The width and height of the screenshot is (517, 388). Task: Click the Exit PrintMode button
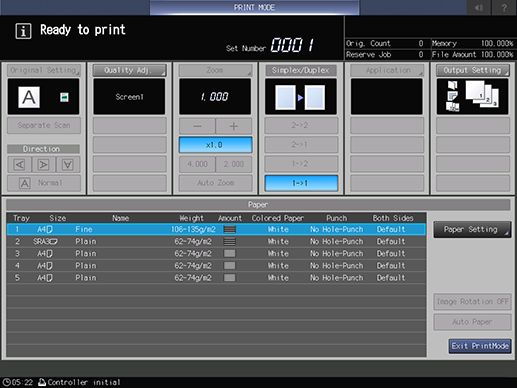[x=480, y=346]
